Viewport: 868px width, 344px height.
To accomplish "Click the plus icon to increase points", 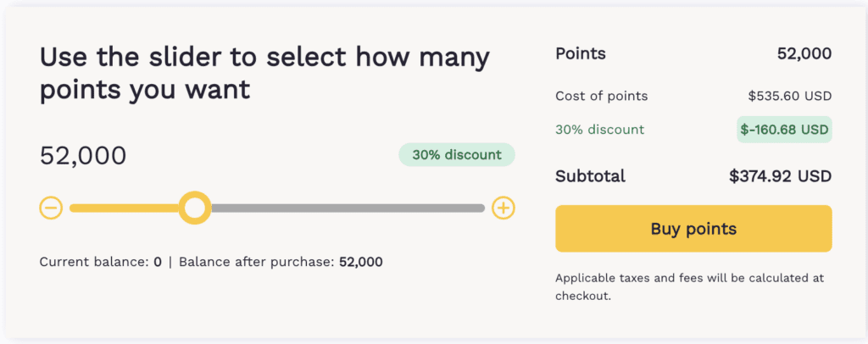I will click(x=504, y=208).
